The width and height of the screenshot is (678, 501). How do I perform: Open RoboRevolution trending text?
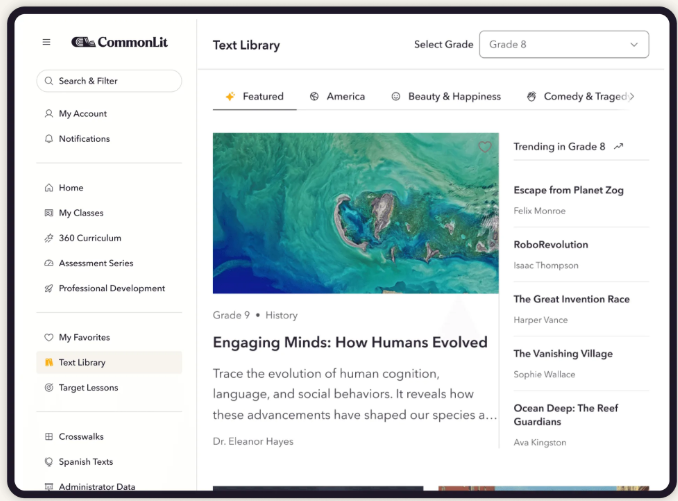point(551,245)
